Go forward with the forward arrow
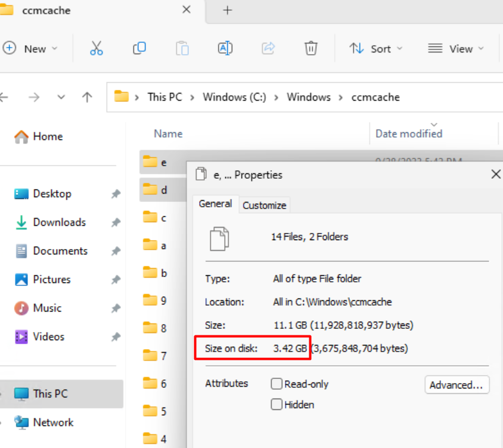Screen dimensions: 503x448 (x=34, y=97)
